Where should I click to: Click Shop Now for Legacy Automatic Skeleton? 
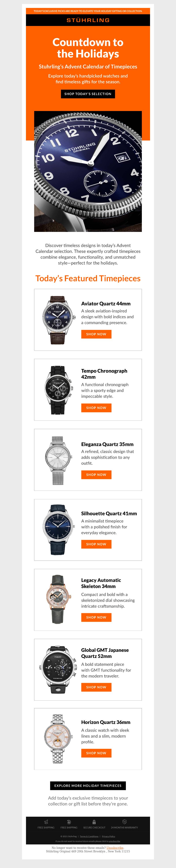click(x=96, y=617)
